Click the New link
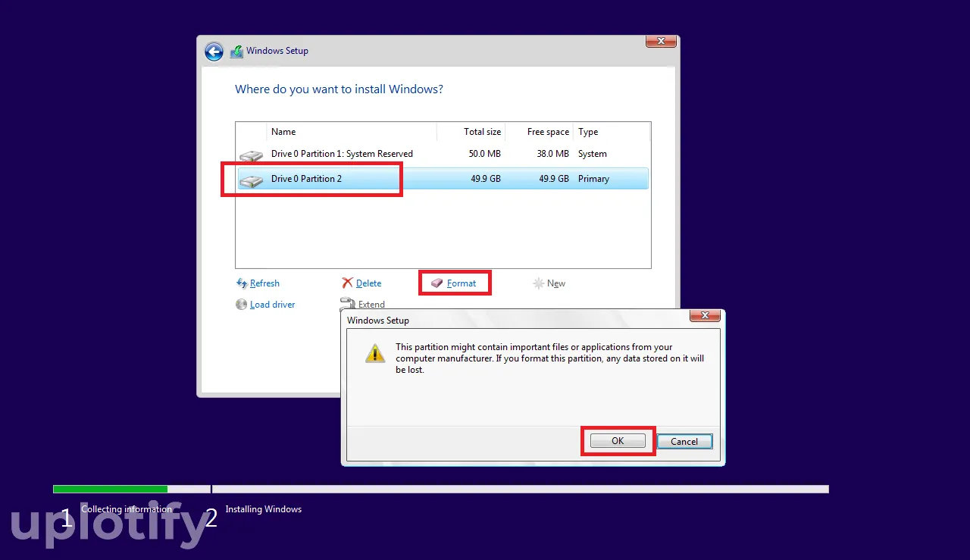The image size is (970, 560). (x=556, y=283)
